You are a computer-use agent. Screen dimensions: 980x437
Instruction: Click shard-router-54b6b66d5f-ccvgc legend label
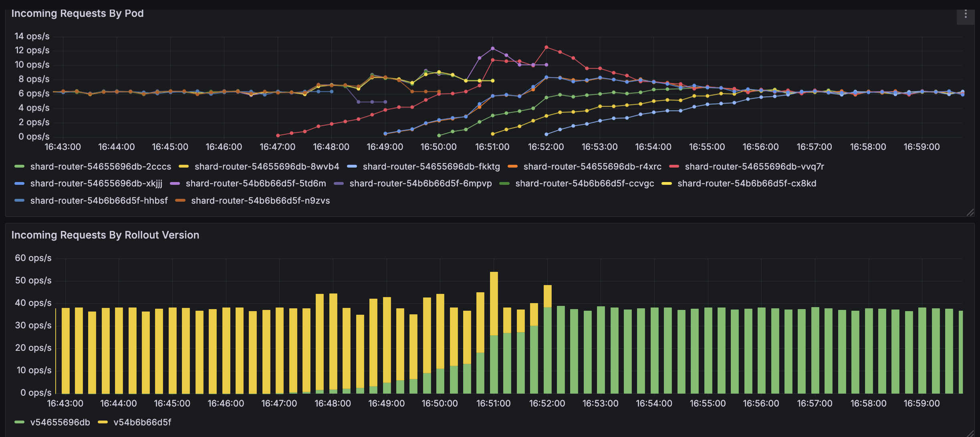tap(585, 184)
